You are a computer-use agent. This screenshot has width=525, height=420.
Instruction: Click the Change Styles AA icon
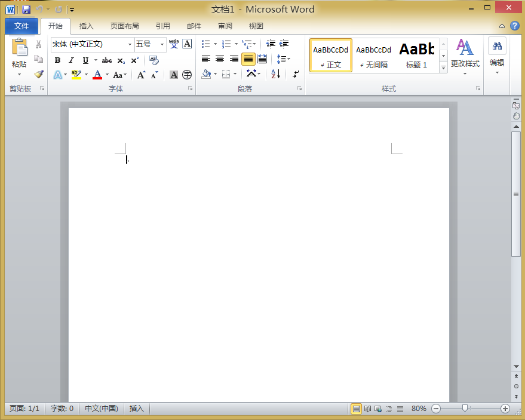tap(465, 47)
